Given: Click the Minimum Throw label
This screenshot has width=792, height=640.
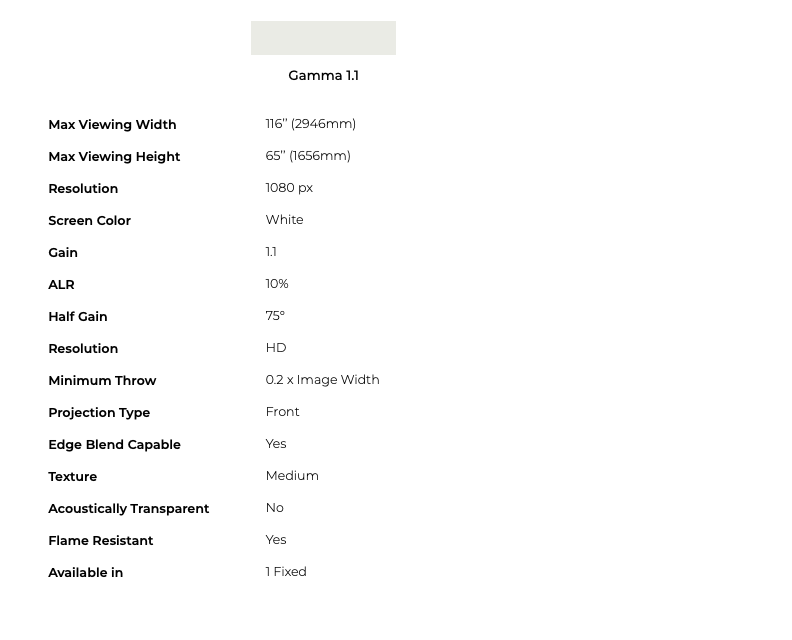Looking at the screenshot, I should (102, 381).
